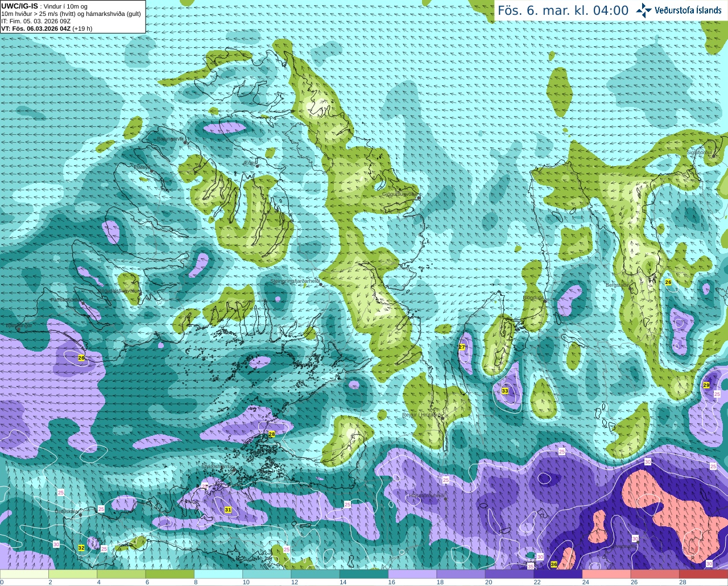
Task: Select the 2–4 m/s legend swatch
Action: 73,574
